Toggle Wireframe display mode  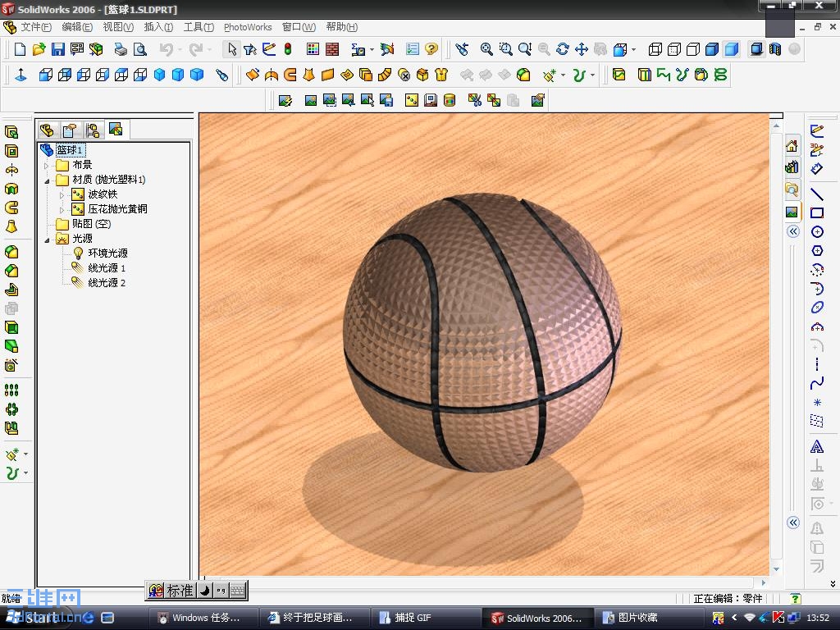(x=655, y=49)
